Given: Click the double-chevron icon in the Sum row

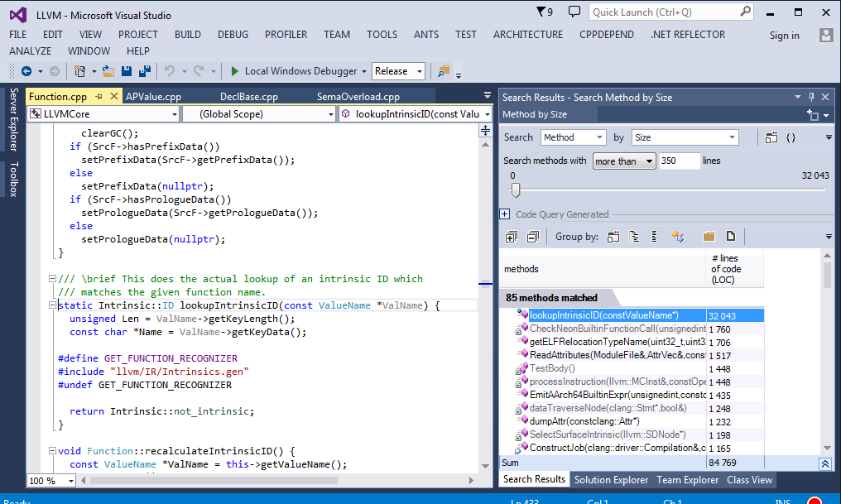Looking at the screenshot, I should coord(825,463).
